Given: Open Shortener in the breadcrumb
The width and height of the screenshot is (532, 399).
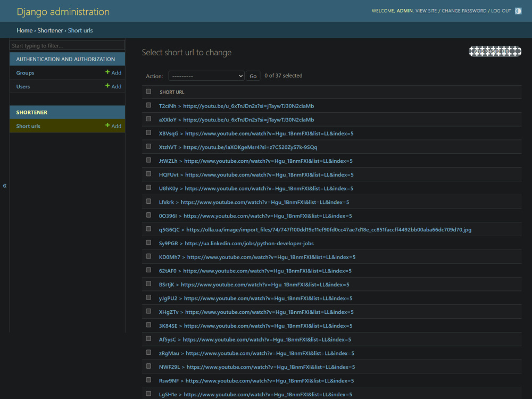Looking at the screenshot, I should click(50, 30).
